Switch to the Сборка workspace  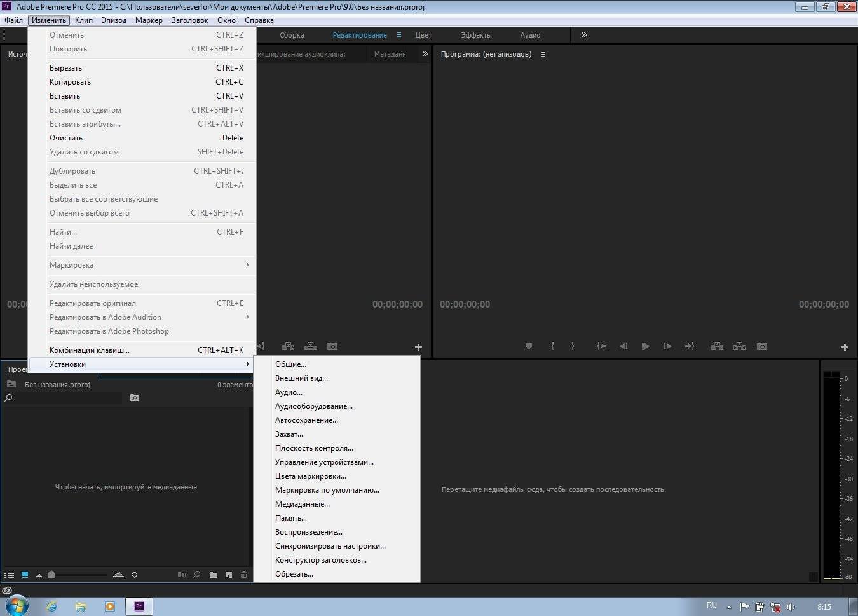[x=292, y=35]
